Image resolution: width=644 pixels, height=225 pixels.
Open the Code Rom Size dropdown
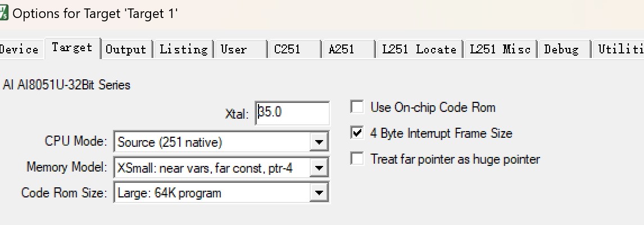click(x=319, y=193)
